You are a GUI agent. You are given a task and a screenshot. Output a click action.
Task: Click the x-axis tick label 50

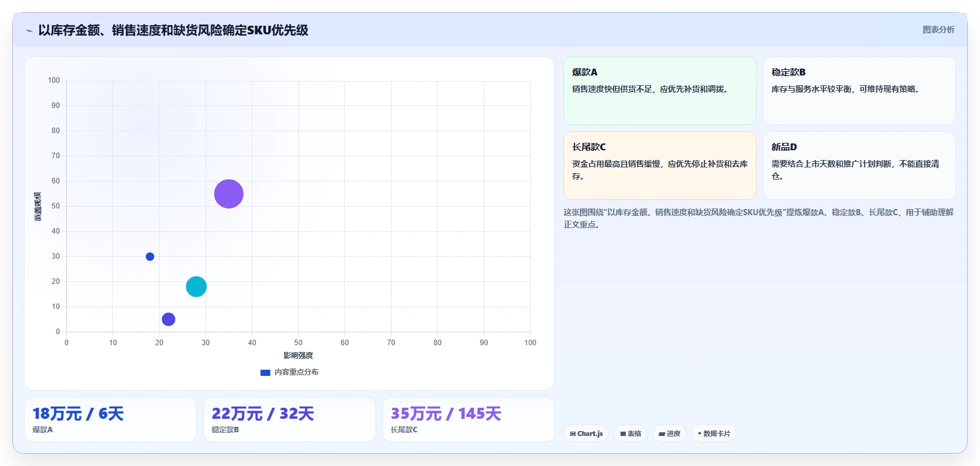coord(298,343)
